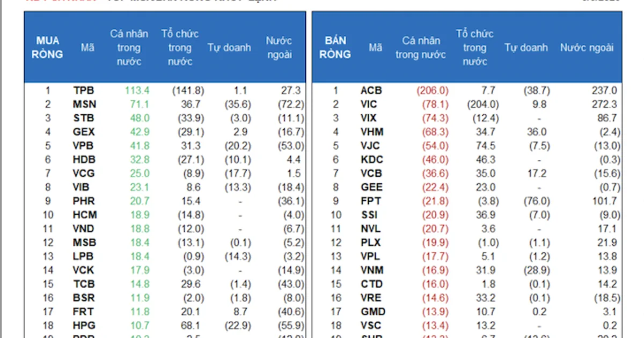644x338 pixels.
Task: Click Tổ chức trong nước header, sell table
Action: pyautogui.click(x=475, y=48)
